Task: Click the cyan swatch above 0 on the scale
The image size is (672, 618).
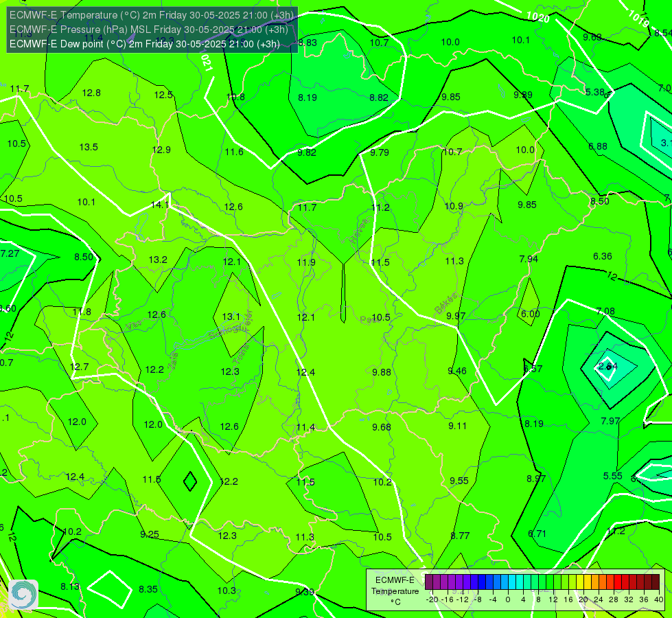Action: coord(512,582)
